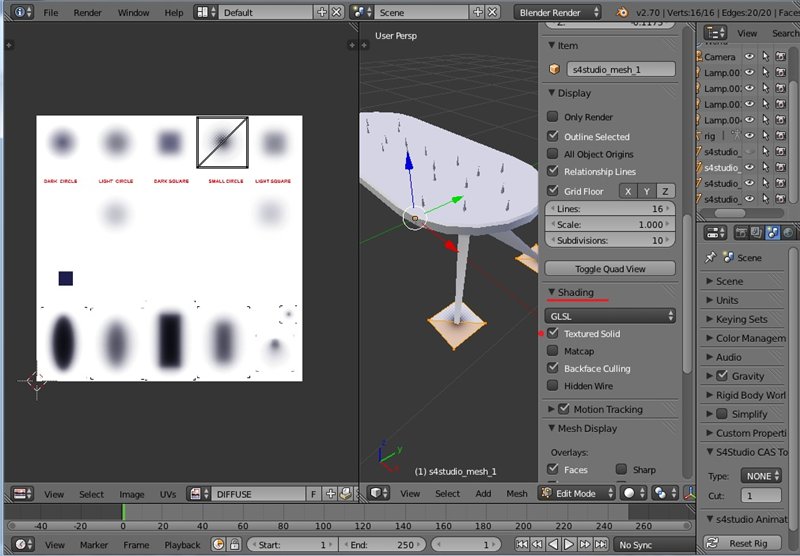800x556 pixels.
Task: Open the Properties editor type selector
Action: point(715,233)
